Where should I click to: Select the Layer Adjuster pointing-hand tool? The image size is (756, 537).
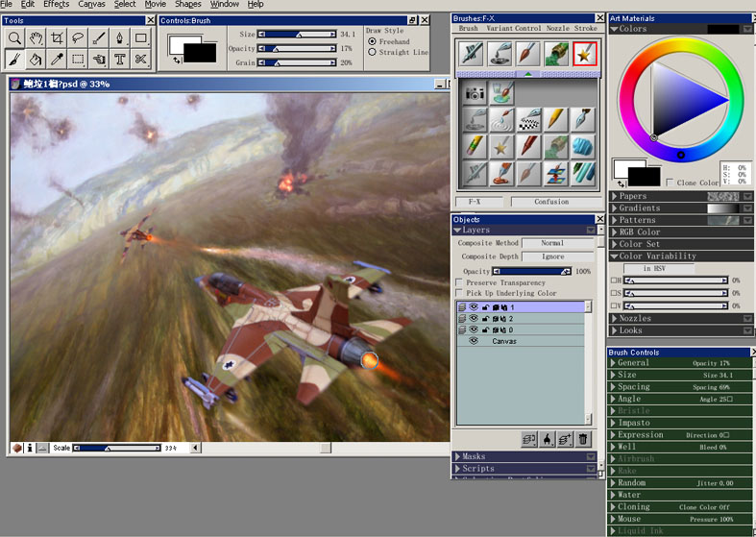pos(99,60)
